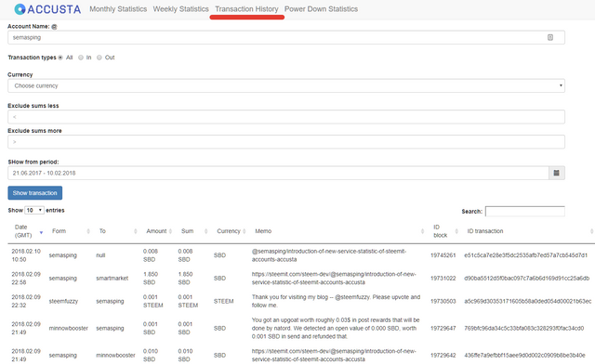Click the block ID 19730503 cell
The width and height of the screenshot is (595, 364).
pyautogui.click(x=443, y=302)
